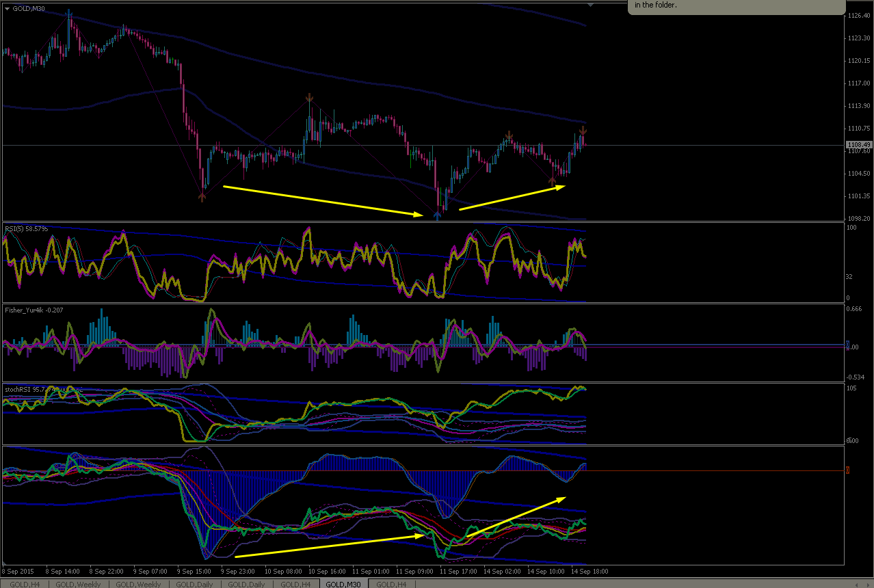The height and width of the screenshot is (588, 874).
Task: Open the GOLD,H4 tab right of GOLD,M30
Action: (392, 585)
